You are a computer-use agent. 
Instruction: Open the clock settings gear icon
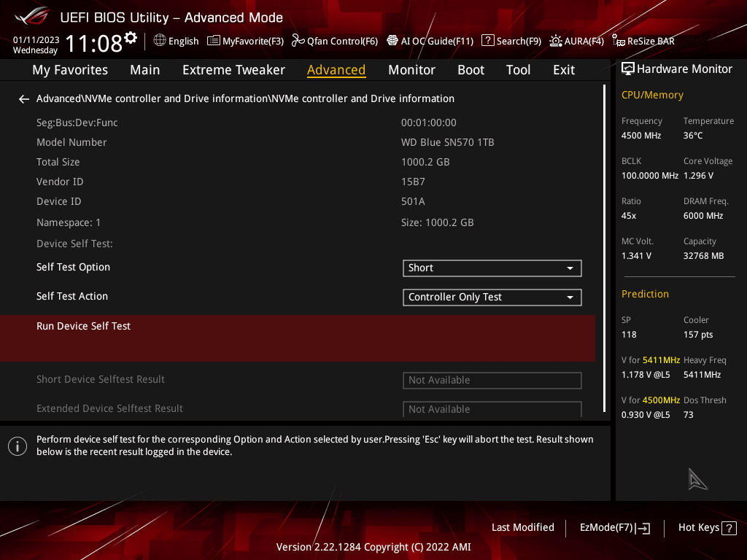131,37
